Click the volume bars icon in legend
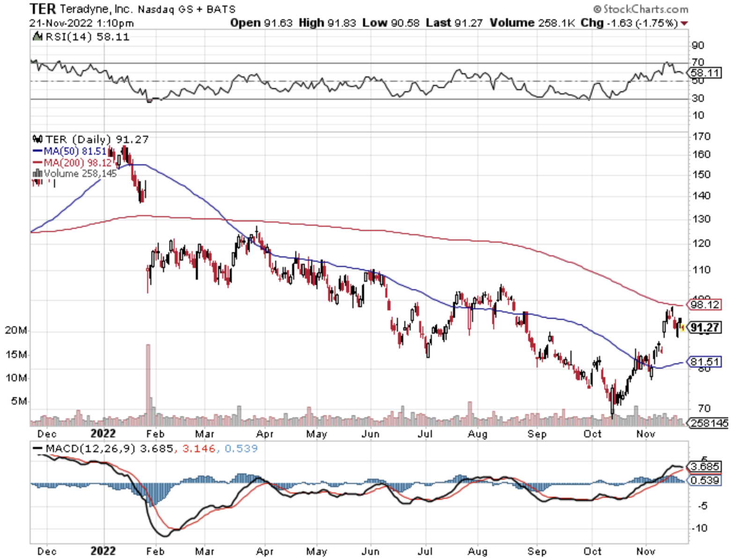 (x=37, y=174)
